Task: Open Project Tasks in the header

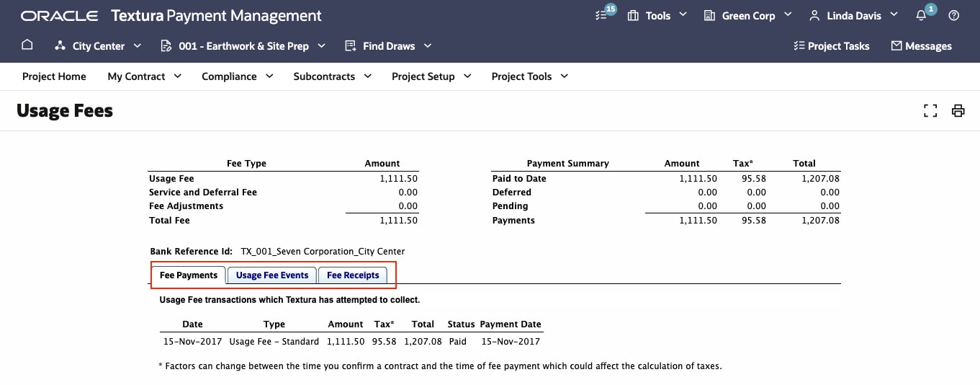Action: 831,46
